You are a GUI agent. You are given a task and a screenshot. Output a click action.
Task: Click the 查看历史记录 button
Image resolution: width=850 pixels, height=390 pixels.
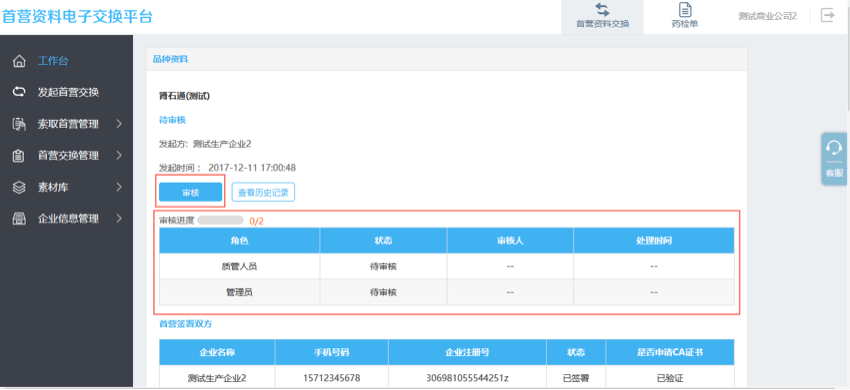tap(263, 192)
